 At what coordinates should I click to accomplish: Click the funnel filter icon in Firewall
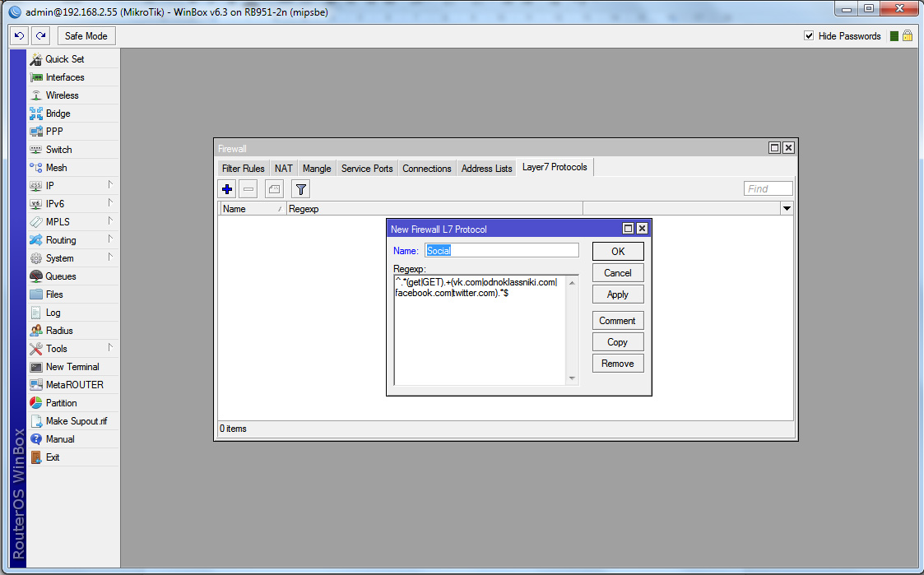(x=300, y=189)
